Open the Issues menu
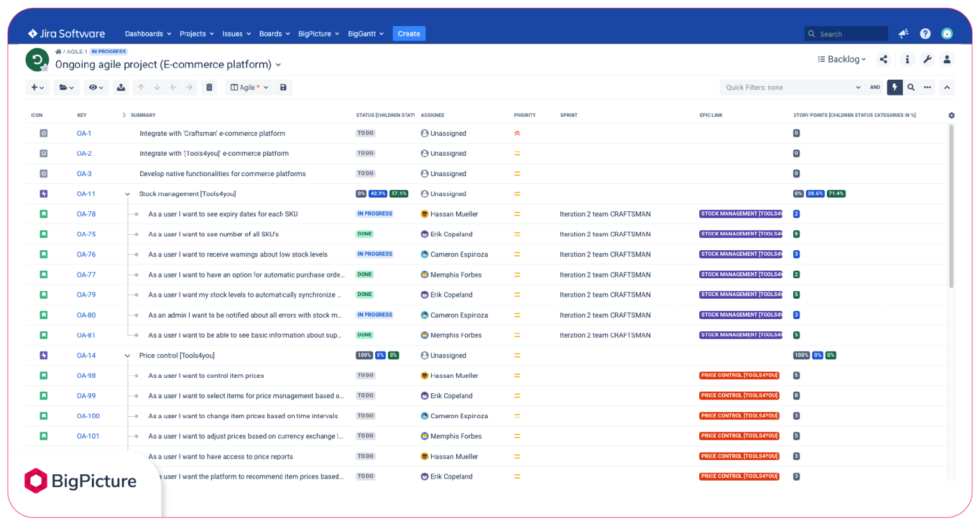 pyautogui.click(x=236, y=34)
